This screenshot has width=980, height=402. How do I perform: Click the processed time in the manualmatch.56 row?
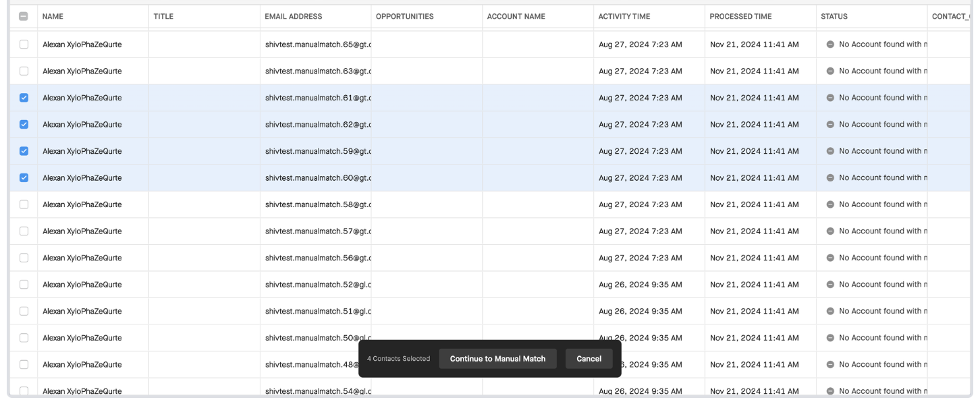tap(755, 258)
